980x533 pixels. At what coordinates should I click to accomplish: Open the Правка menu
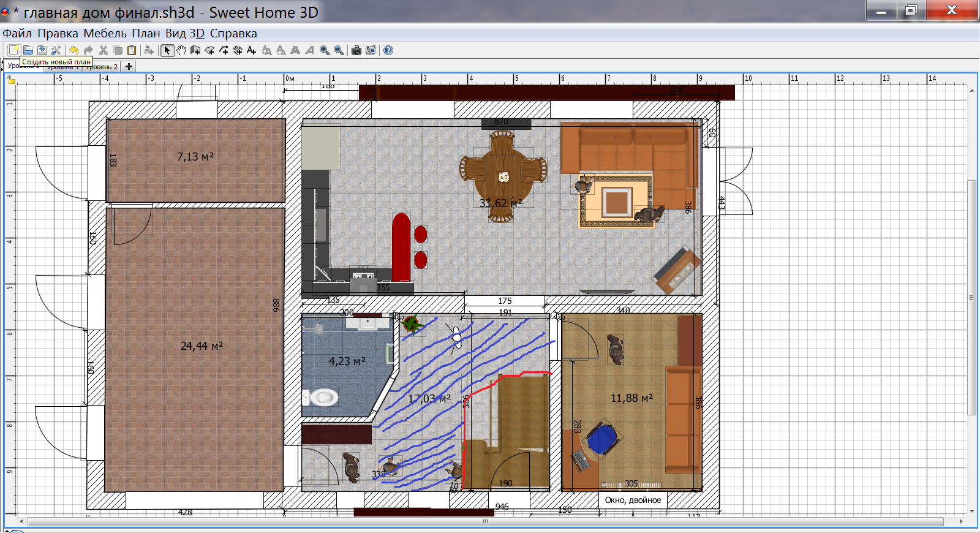58,33
